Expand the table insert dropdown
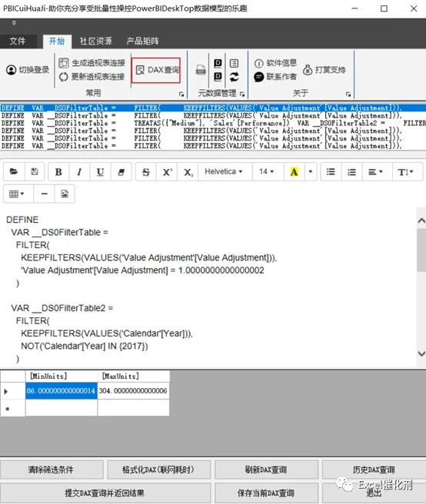The height and width of the screenshot is (504, 426). (x=17, y=194)
